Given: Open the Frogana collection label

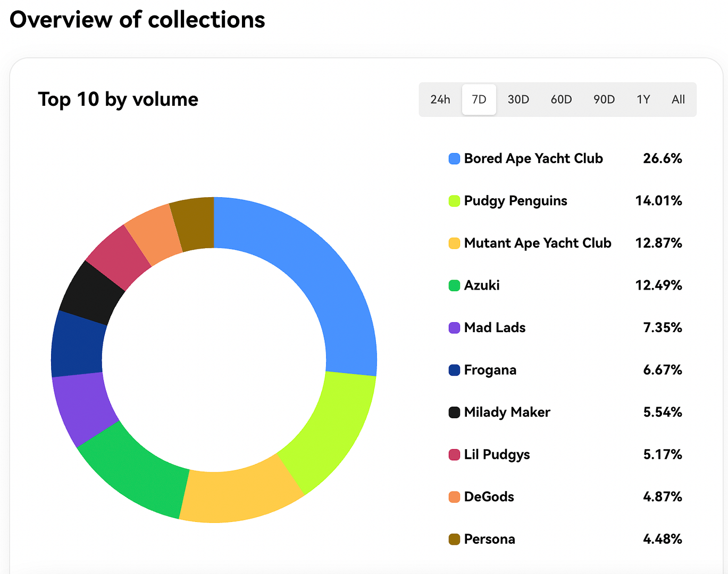Looking at the screenshot, I should pos(490,370).
